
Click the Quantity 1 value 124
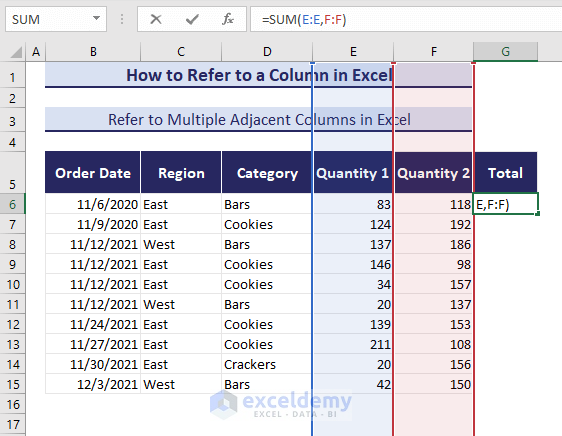click(x=353, y=224)
